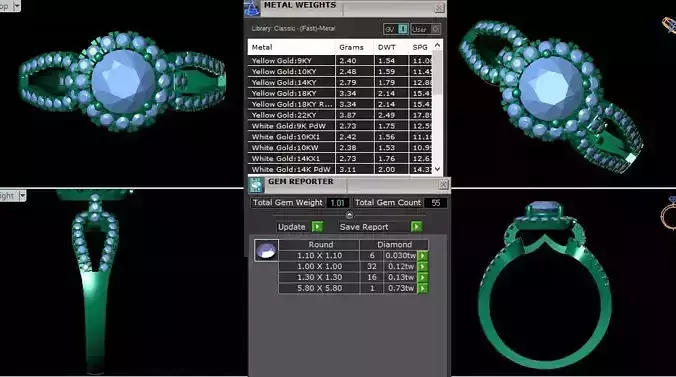676x377 pixels.
Task: Click the Metal Weights panel icon
Action: click(252, 8)
